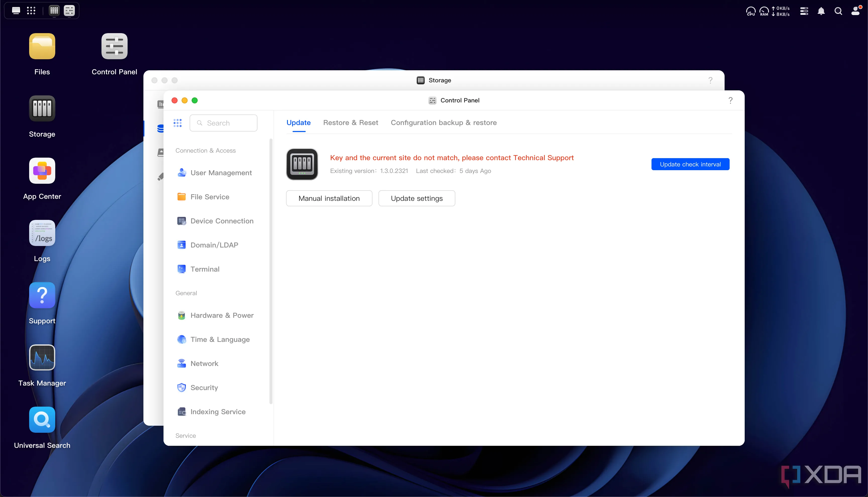Switch to Restore & Reset tab
The width and height of the screenshot is (868, 497).
(x=351, y=122)
